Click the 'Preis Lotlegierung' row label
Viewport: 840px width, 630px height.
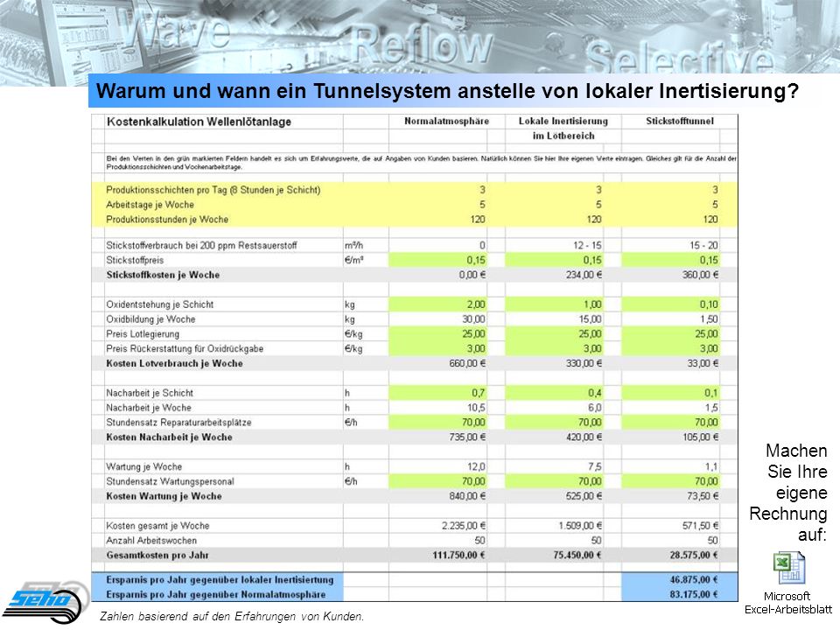(143, 333)
